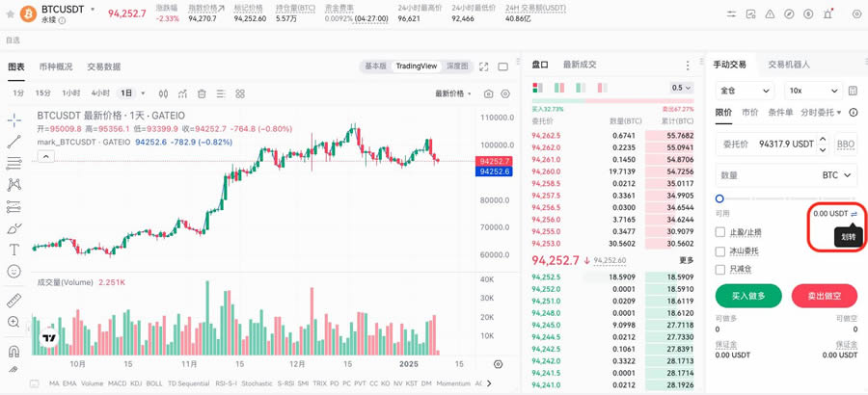Viewport: 868px width, 395px height.
Task: Toggle magnet mode on the chart
Action: coord(14,352)
